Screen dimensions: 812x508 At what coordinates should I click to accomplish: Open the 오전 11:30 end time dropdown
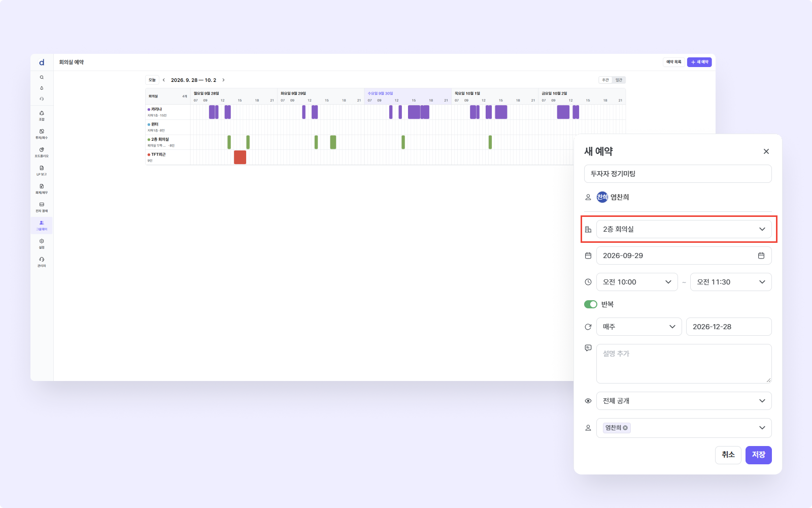731,282
